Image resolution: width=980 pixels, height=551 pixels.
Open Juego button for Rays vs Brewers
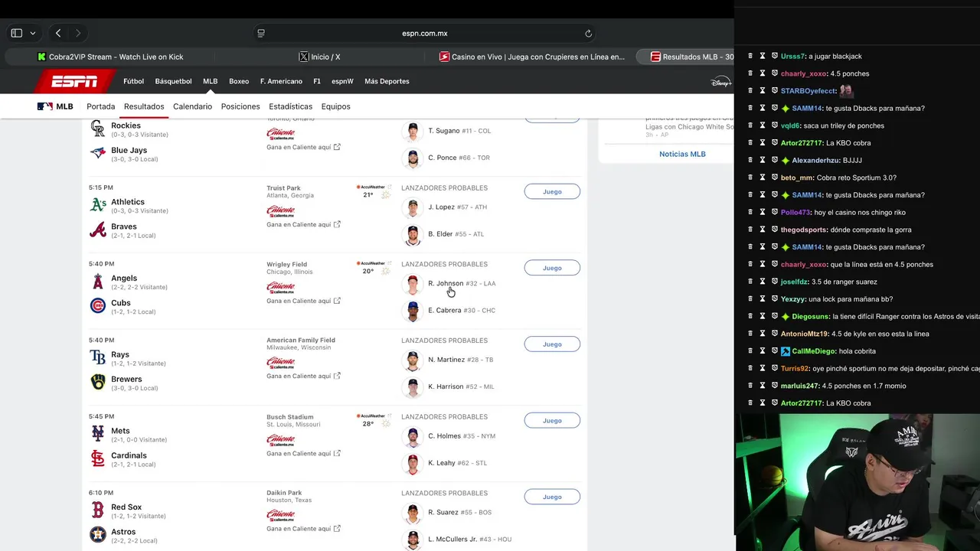tap(552, 344)
